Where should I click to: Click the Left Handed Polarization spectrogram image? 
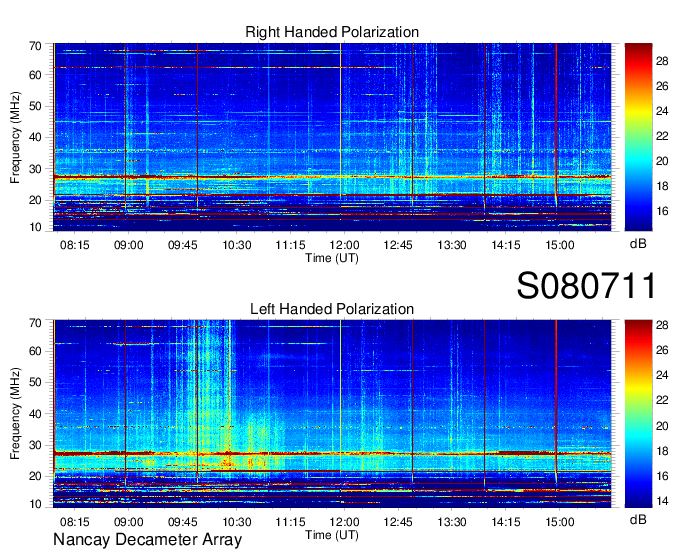click(332, 414)
